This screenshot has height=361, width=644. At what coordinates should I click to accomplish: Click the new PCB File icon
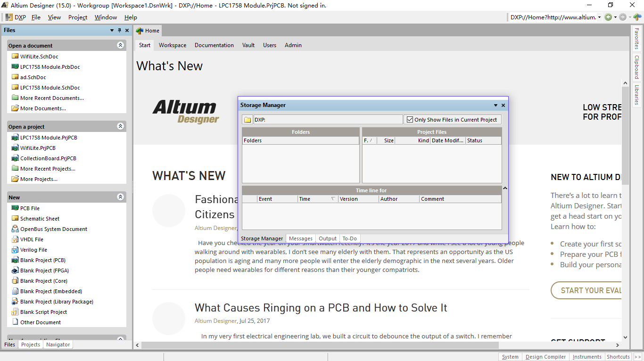pos(15,208)
